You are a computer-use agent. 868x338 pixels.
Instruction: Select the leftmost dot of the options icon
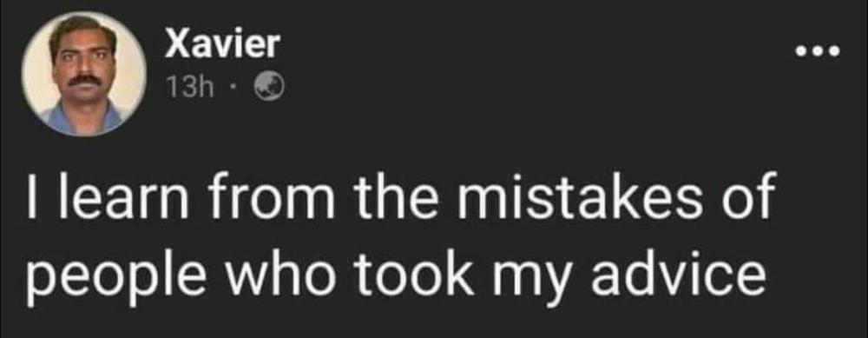(x=800, y=53)
